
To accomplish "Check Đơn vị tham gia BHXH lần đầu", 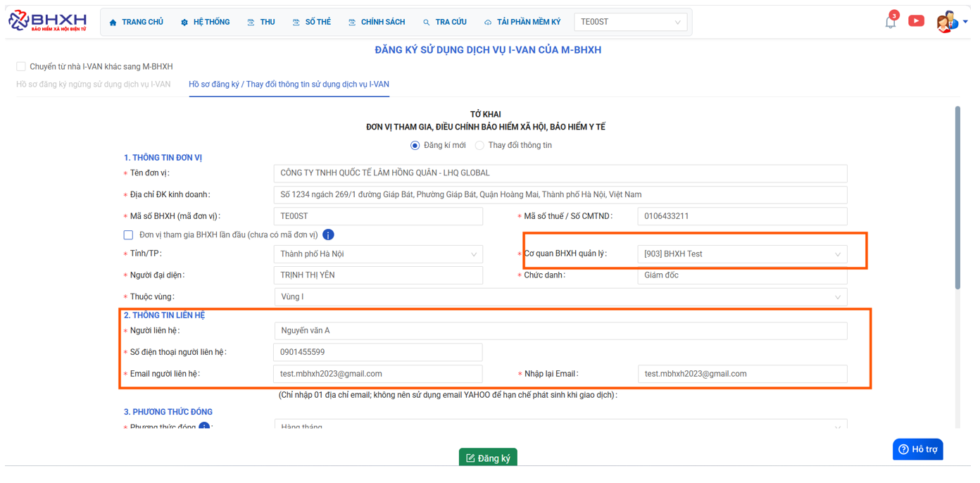I will tap(128, 235).
